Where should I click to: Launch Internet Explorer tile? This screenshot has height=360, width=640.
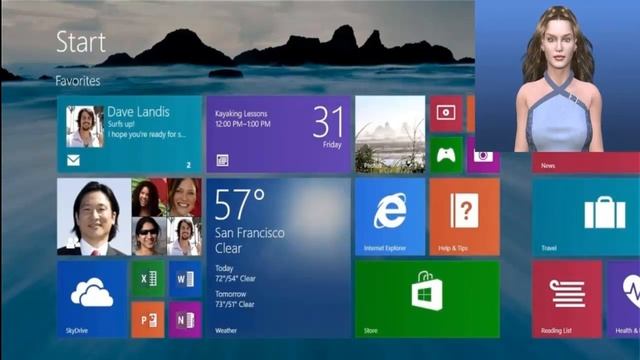(390, 217)
